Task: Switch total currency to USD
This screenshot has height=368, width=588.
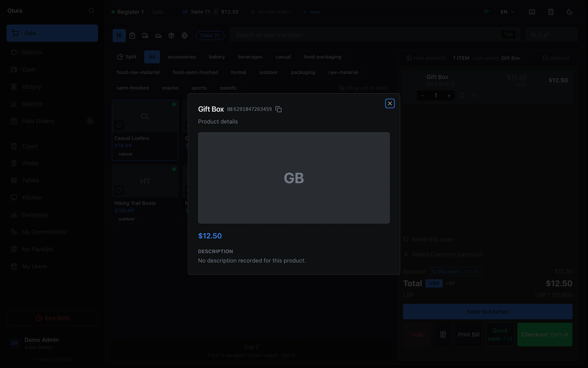Action: pyautogui.click(x=434, y=283)
